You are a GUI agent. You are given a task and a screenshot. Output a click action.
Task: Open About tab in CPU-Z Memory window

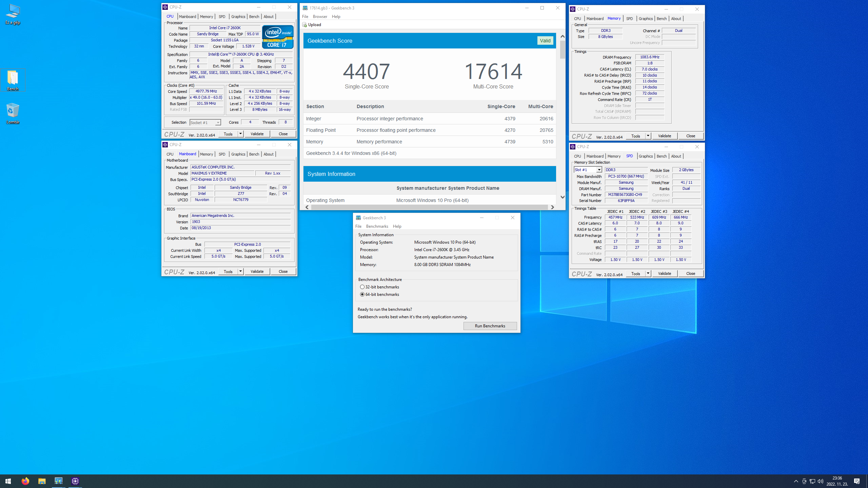click(676, 19)
